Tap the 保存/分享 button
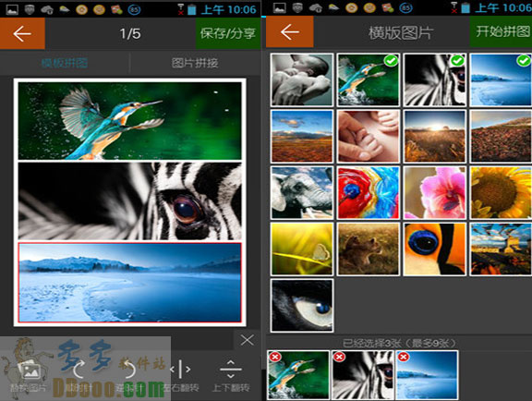 228,33
